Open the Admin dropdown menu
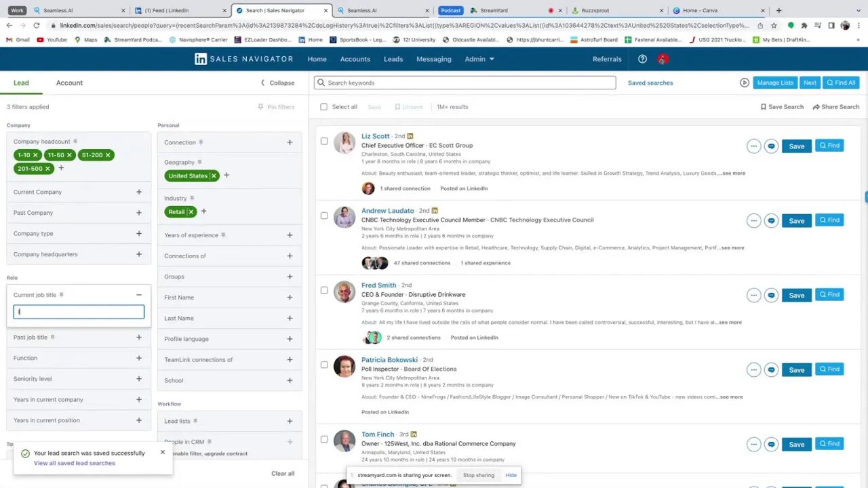 click(x=479, y=59)
